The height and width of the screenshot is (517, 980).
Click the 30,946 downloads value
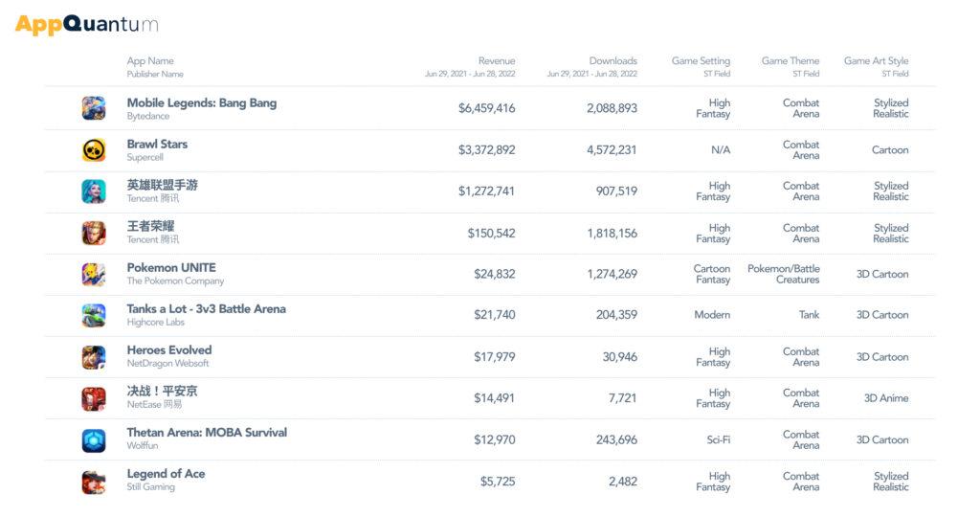(x=620, y=357)
